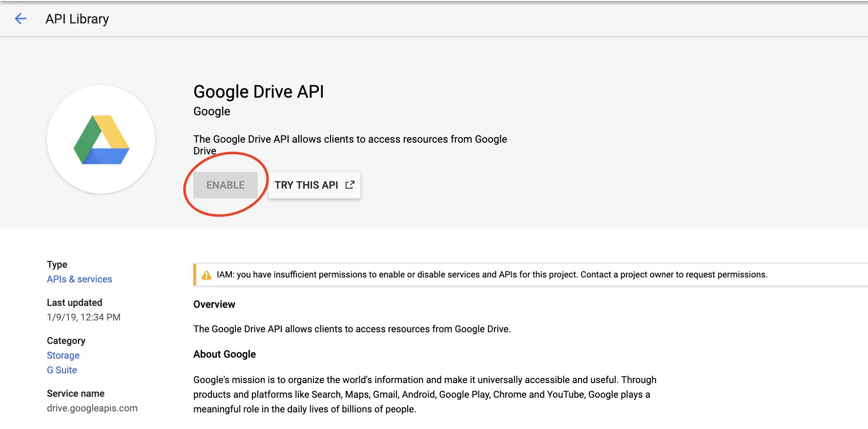Click the back arrow to leave API Library

click(x=21, y=19)
